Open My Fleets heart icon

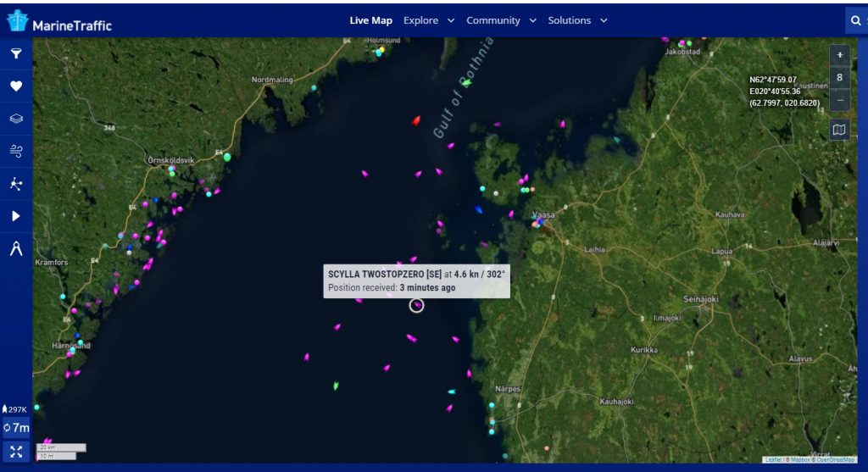click(16, 86)
